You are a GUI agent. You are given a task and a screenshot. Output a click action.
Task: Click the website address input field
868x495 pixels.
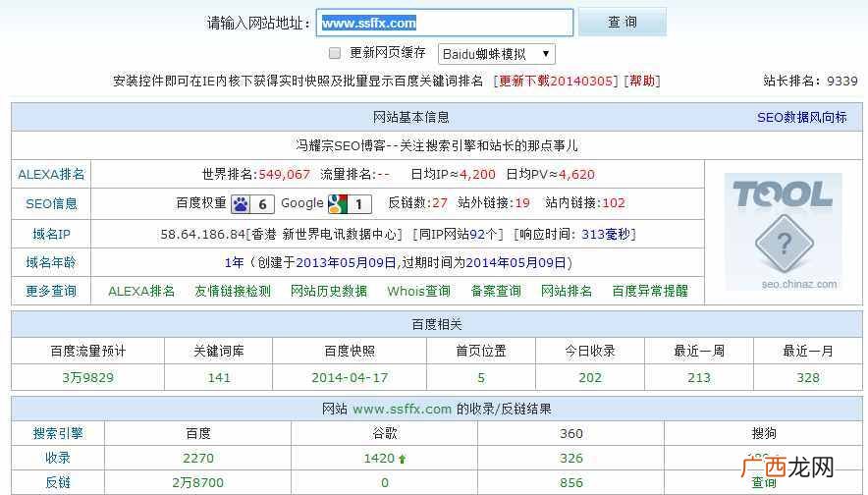pos(445,23)
